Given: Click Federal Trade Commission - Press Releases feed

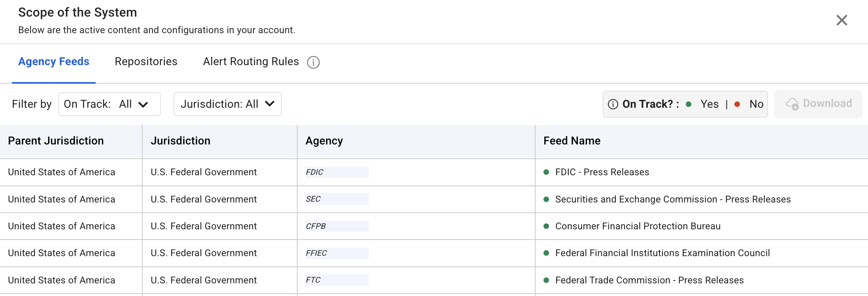Looking at the screenshot, I should (649, 280).
